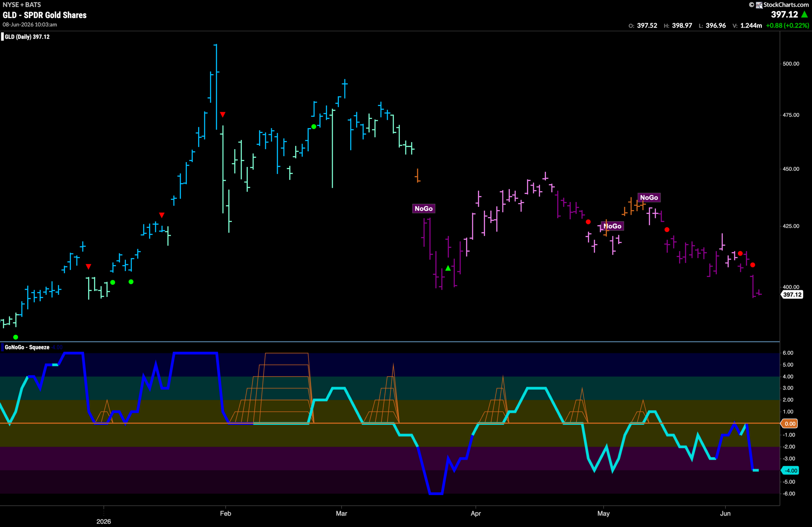Click the volume value V: 1.244m

(747, 26)
